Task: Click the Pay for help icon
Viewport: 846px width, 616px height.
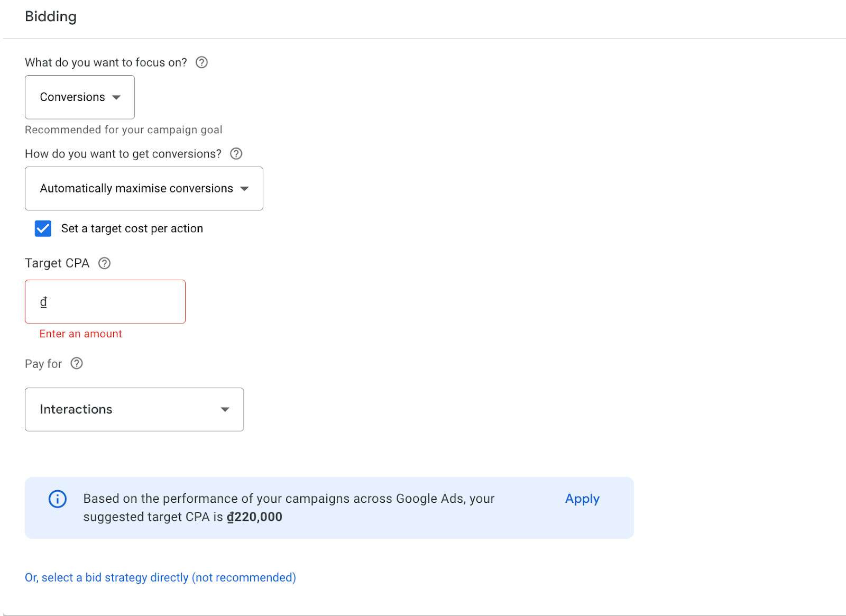Action: (x=77, y=363)
